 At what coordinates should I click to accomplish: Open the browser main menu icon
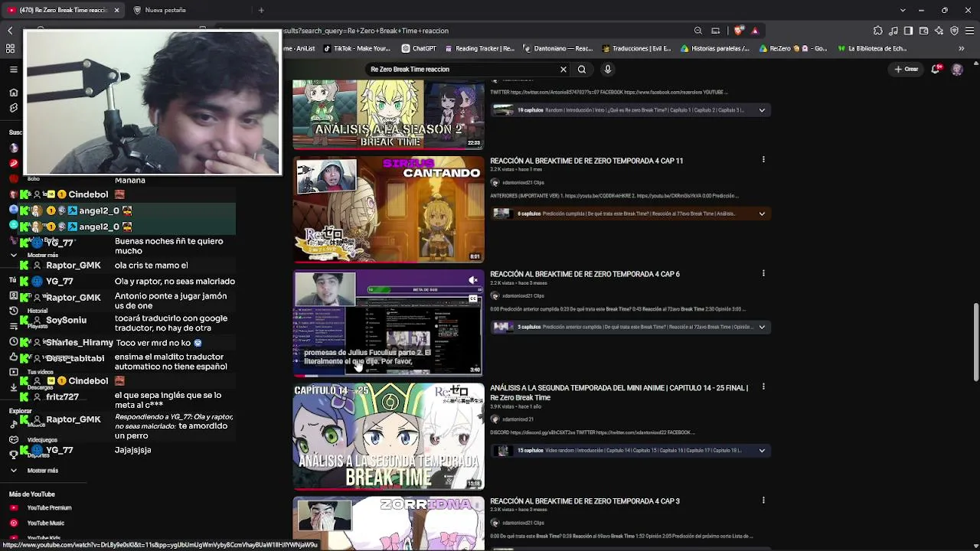(x=969, y=31)
